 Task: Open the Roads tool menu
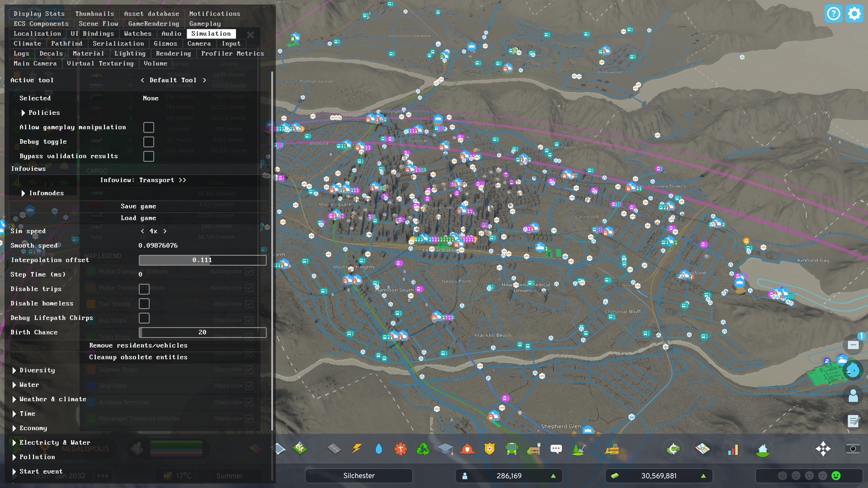click(x=334, y=449)
